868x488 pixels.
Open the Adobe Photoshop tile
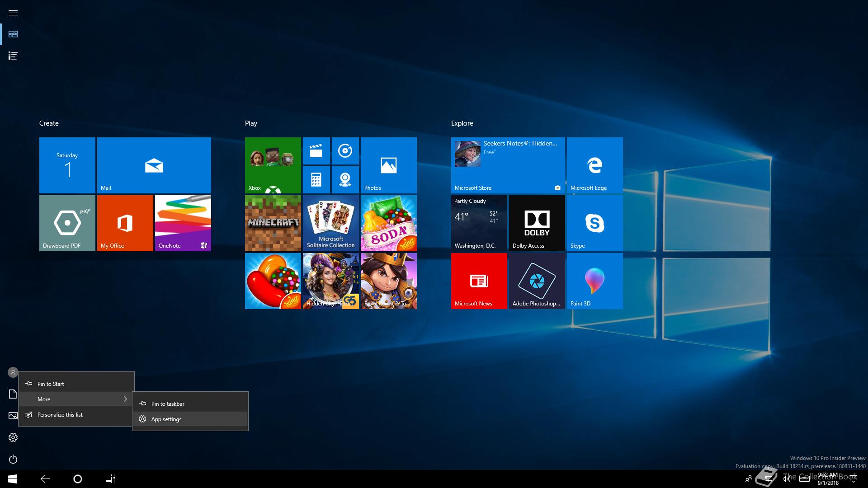[x=537, y=281]
